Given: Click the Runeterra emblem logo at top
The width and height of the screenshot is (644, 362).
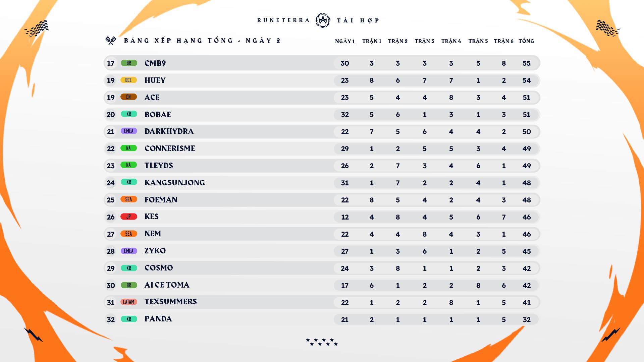Looking at the screenshot, I should coord(323,20).
